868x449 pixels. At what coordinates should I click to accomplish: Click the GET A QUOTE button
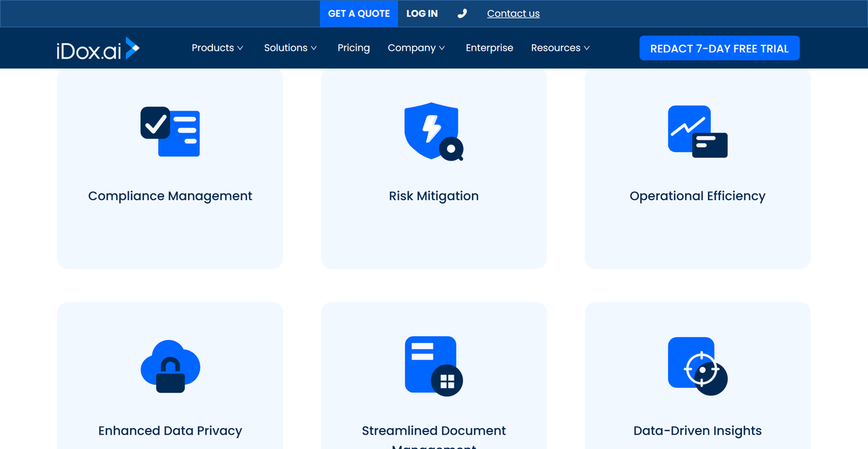(359, 14)
